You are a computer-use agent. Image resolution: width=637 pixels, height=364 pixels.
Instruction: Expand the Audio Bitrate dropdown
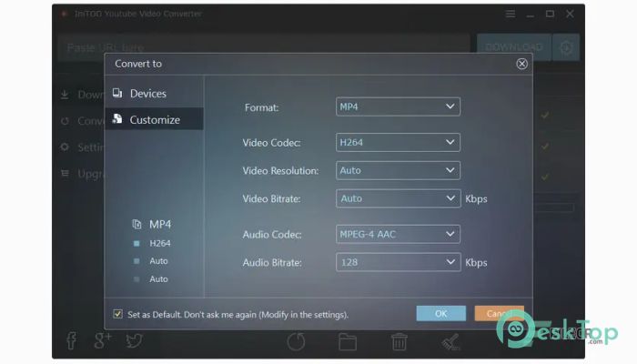[x=398, y=262]
